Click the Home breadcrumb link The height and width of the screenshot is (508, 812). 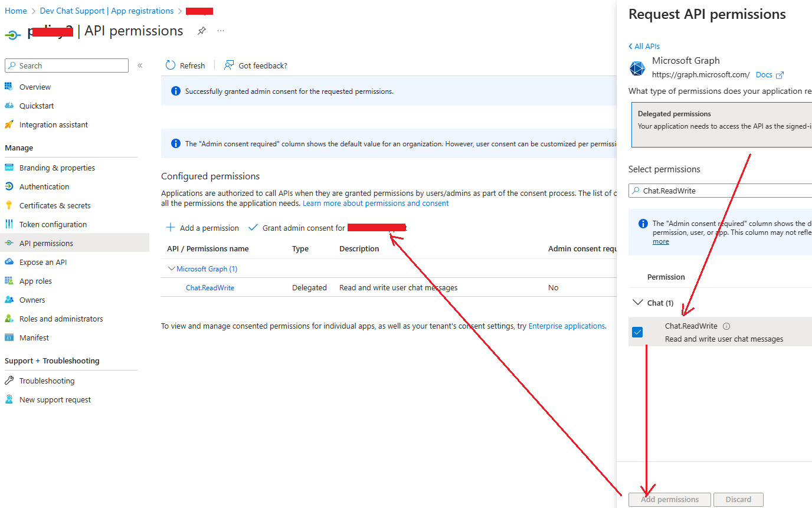coord(16,11)
